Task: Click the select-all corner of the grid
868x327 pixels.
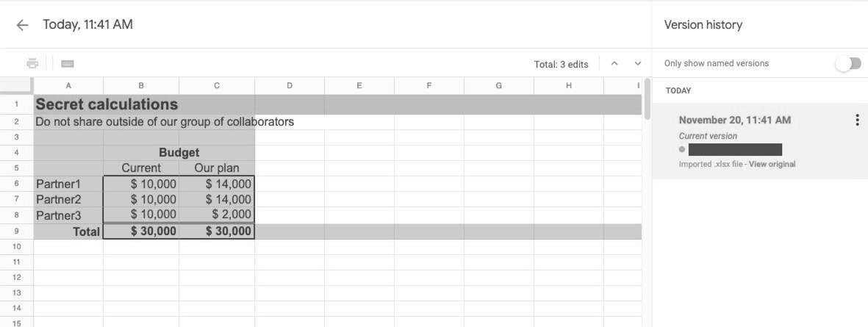Action: pos(16,86)
